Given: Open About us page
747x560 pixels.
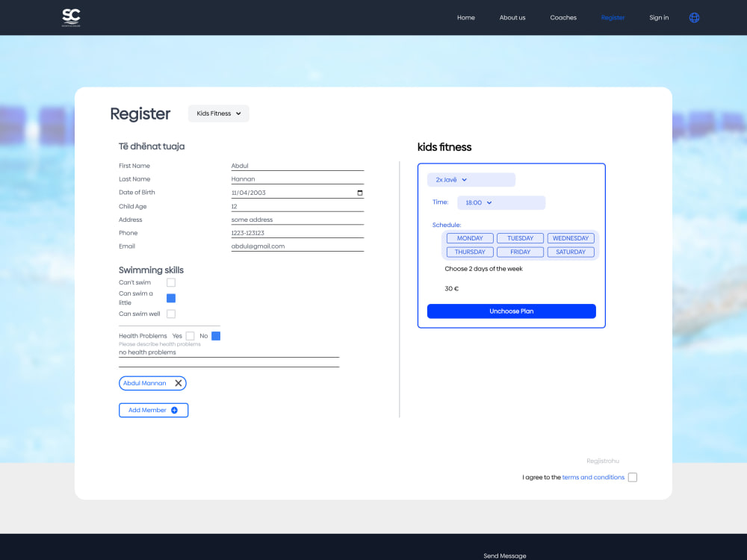Looking at the screenshot, I should 512,18.
